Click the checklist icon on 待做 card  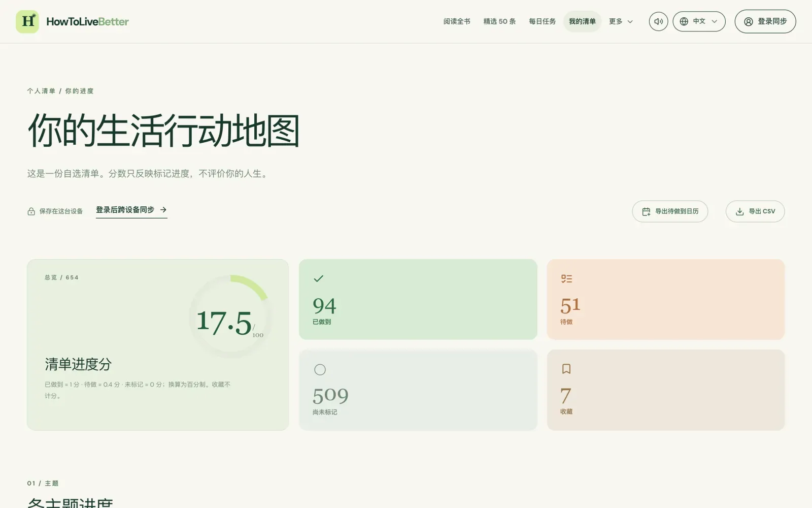tap(566, 278)
